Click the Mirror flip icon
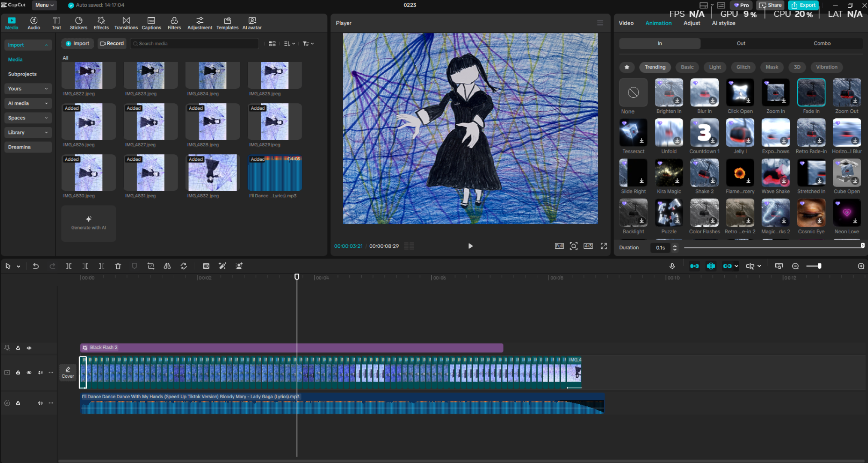The height and width of the screenshot is (463, 868). coord(167,266)
